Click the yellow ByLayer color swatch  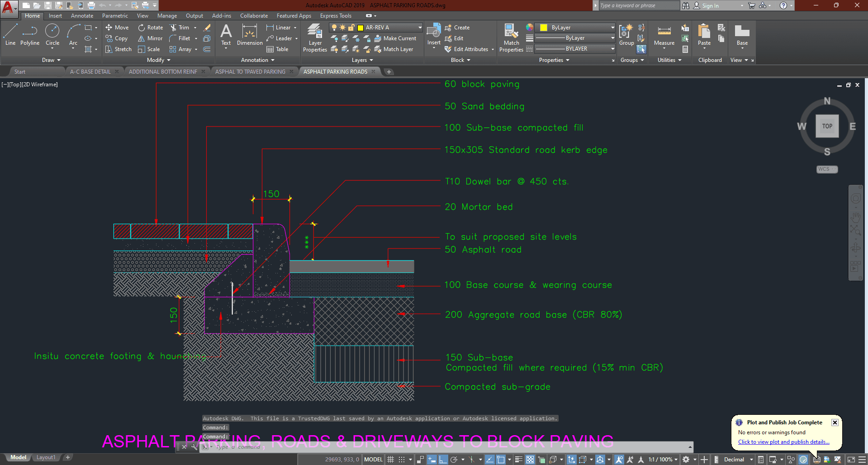[x=544, y=28]
